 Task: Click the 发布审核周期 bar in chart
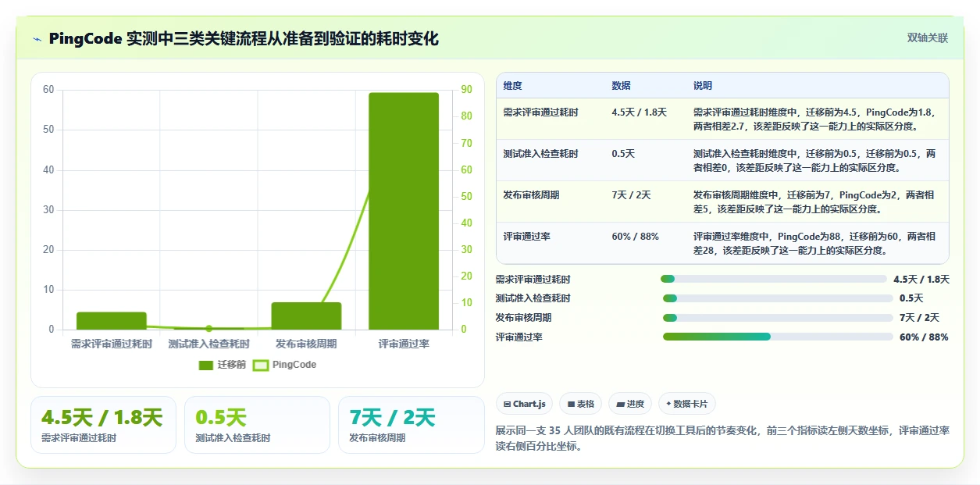pyautogui.click(x=306, y=316)
